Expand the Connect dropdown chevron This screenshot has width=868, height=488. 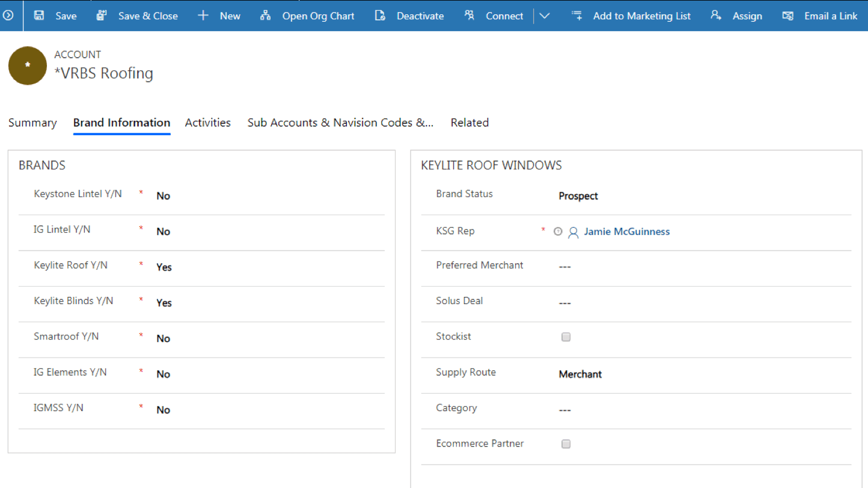coord(545,16)
